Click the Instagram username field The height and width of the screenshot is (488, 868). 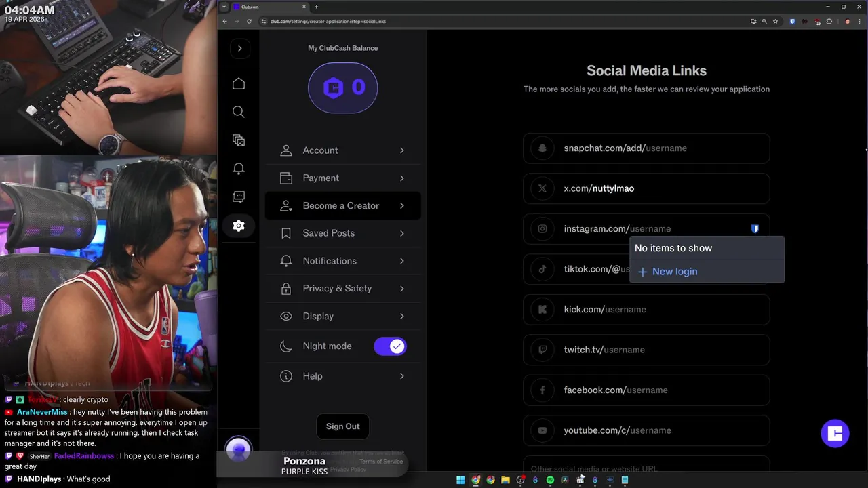[646, 229]
